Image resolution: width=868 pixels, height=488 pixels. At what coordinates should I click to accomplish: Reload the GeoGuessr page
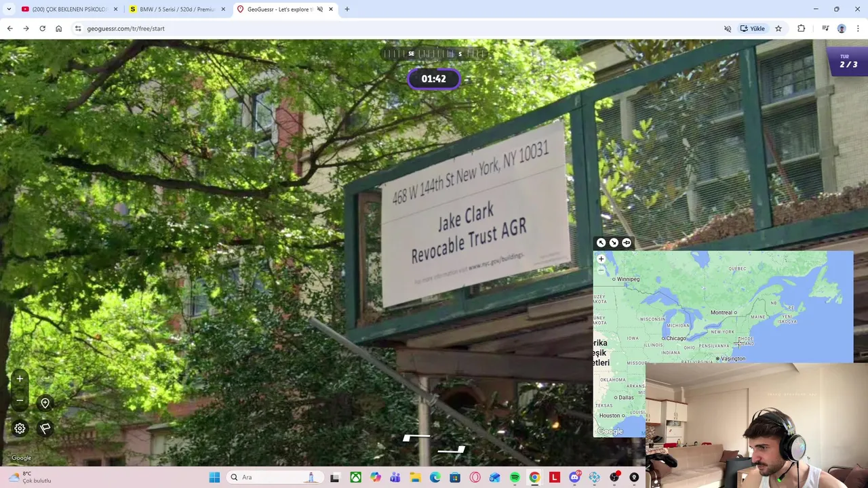tap(42, 28)
